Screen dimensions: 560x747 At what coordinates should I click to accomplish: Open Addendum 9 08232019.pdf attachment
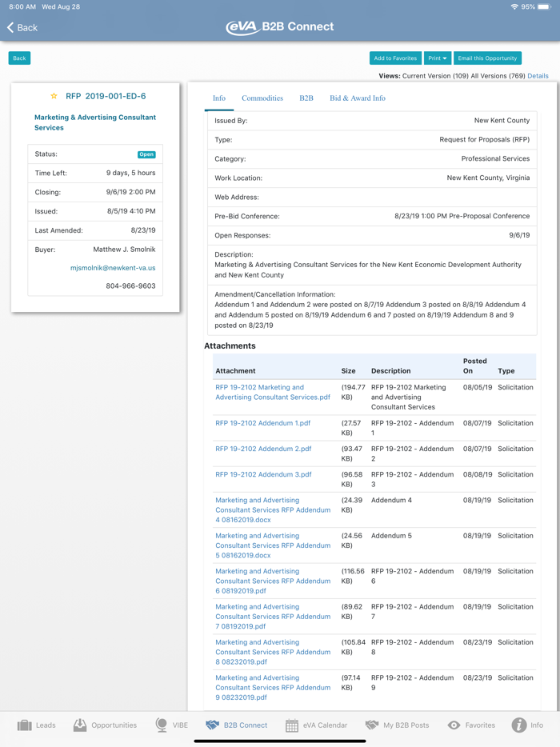coord(273,688)
